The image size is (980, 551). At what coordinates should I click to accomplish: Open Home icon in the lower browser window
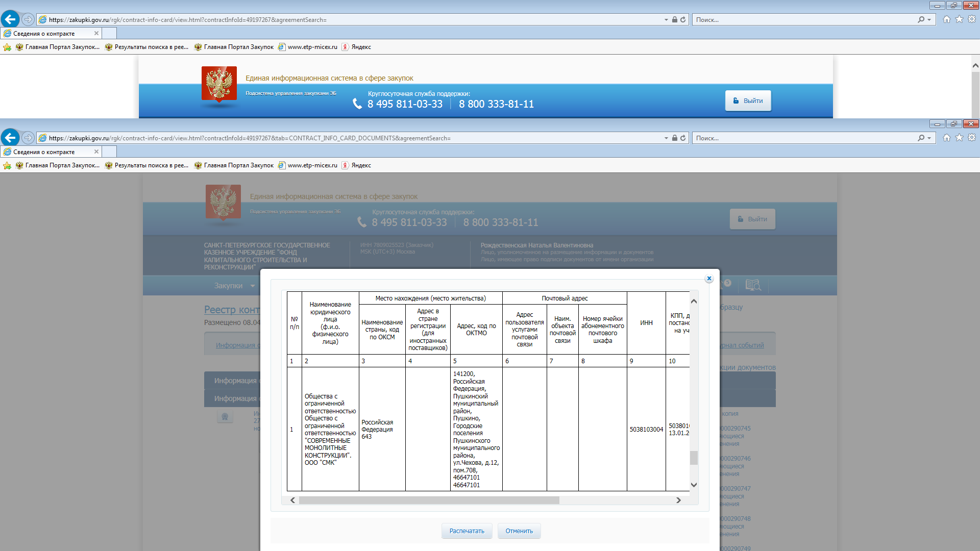tap(947, 138)
